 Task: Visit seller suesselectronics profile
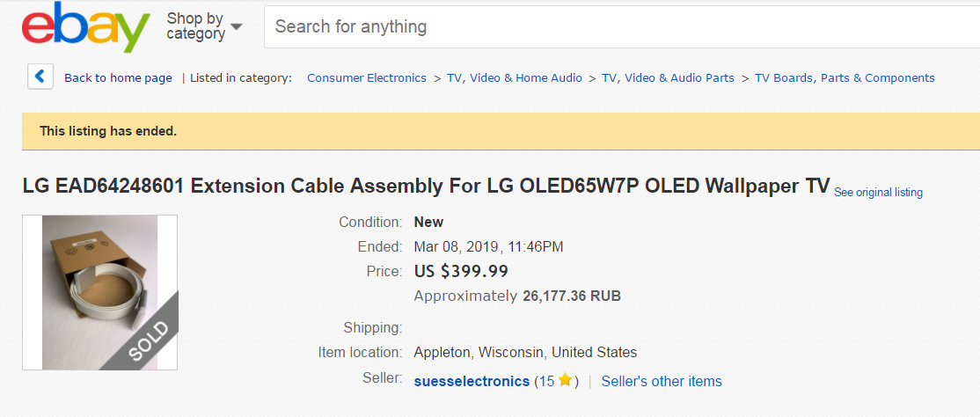point(472,381)
